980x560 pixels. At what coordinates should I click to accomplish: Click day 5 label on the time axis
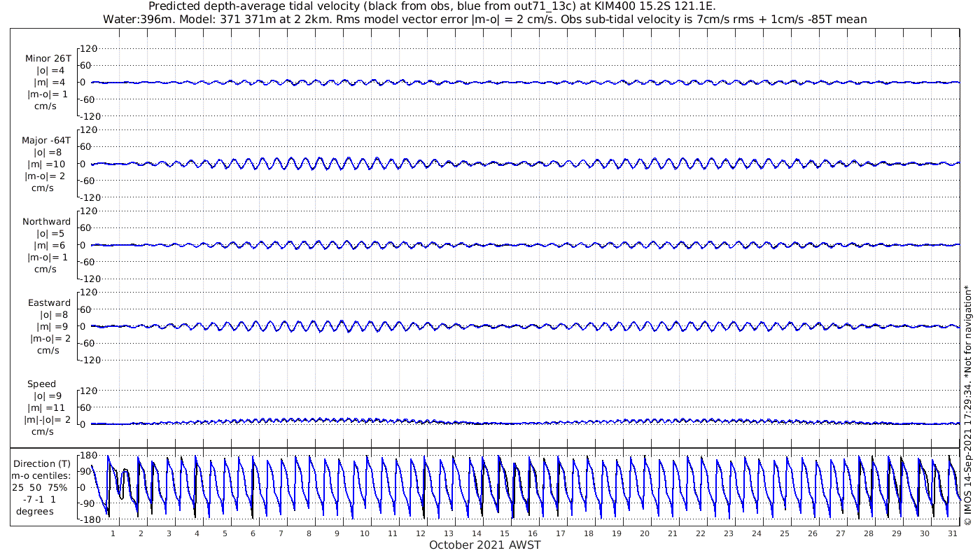click(x=225, y=533)
